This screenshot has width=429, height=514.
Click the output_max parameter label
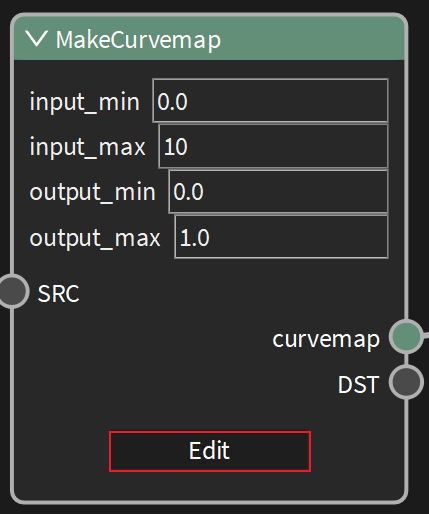click(x=95, y=238)
